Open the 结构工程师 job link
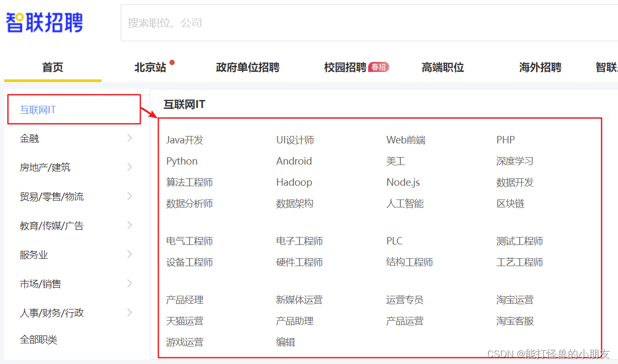Screen dimensions: 618x364 [409, 262]
